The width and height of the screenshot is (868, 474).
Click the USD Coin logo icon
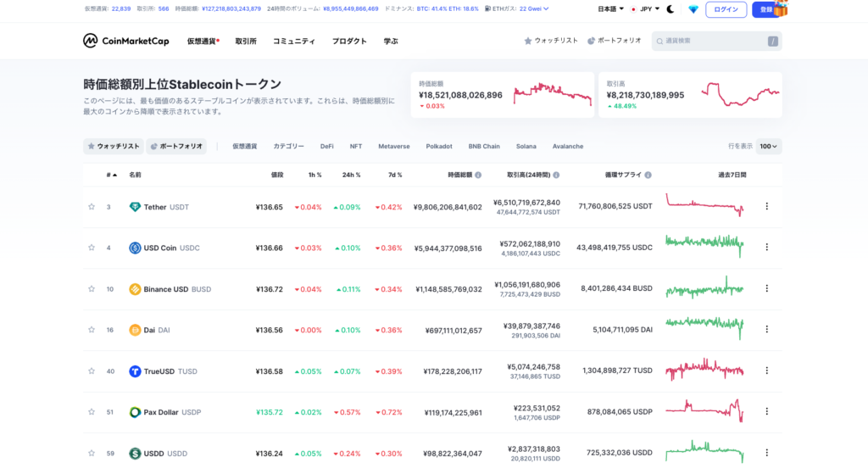coord(135,248)
